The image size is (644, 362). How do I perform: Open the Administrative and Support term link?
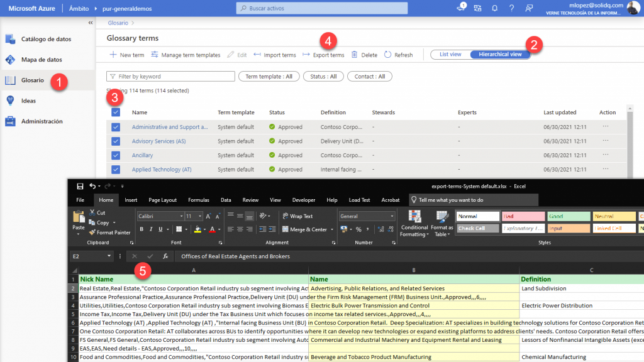[167, 126]
